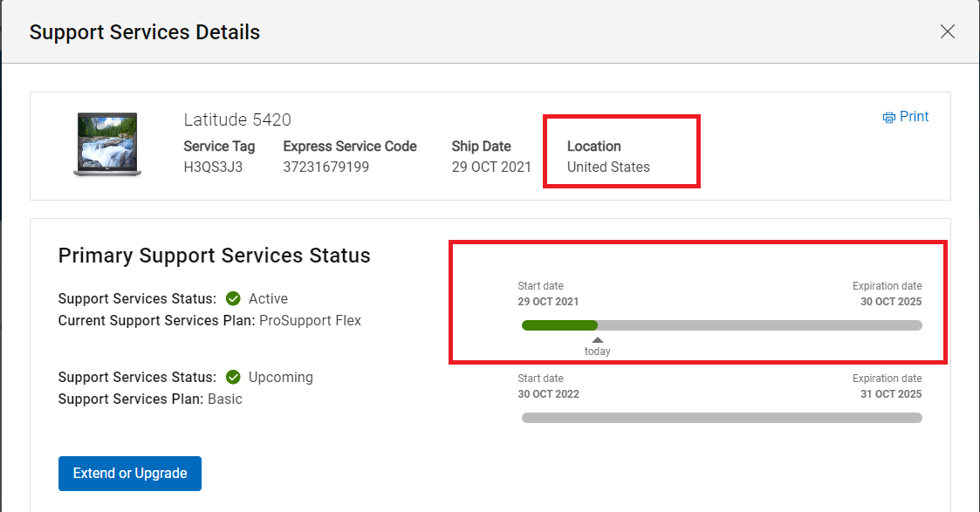Viewport: 980px width, 512px height.
Task: Click the ProSupport Flex plan name
Action: click(x=310, y=320)
